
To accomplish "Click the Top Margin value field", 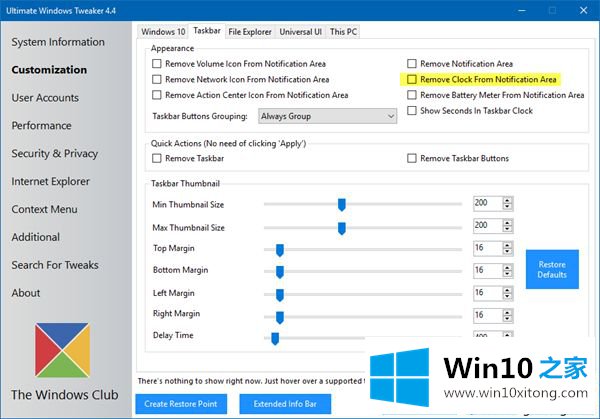I will pos(487,248).
